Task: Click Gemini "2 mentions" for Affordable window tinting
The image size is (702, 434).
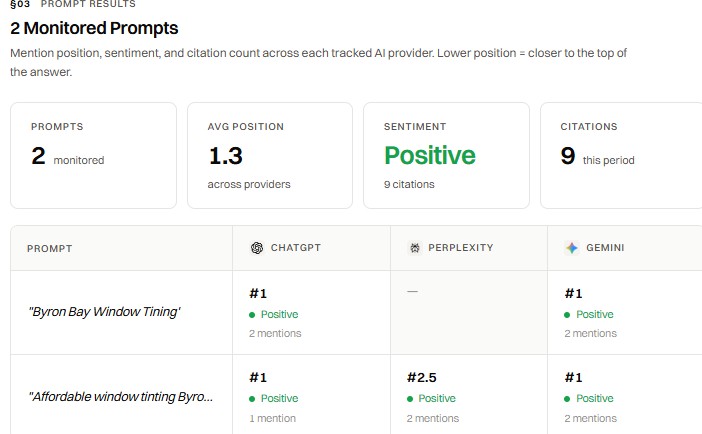Action: point(591,418)
